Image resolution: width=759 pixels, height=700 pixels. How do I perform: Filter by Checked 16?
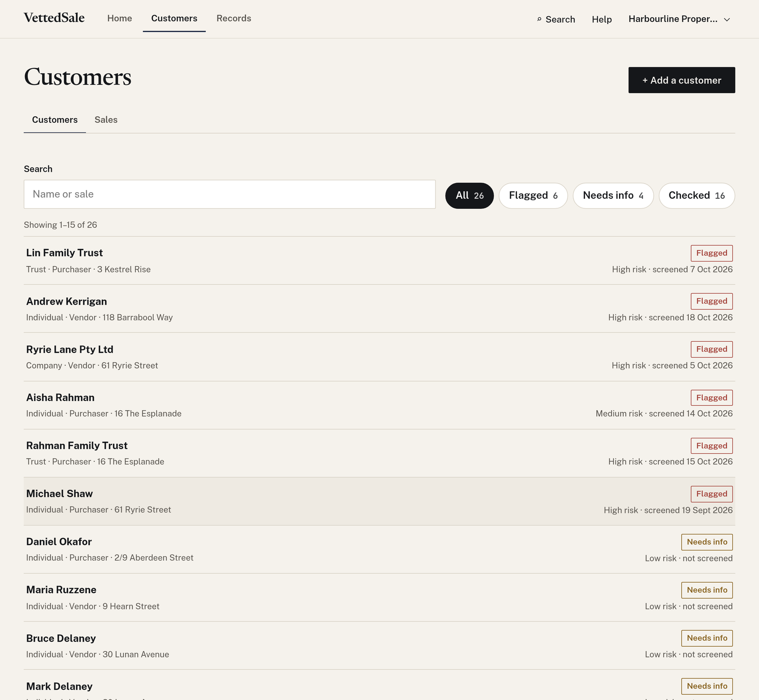coord(697,196)
